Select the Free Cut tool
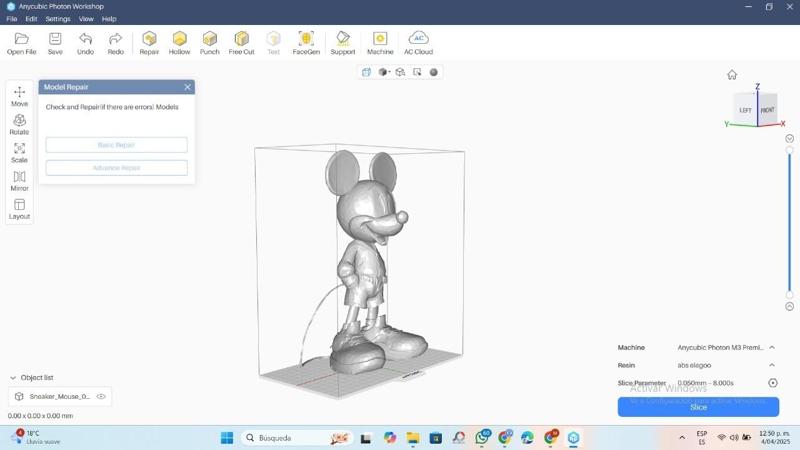This screenshot has width=800, height=450. pyautogui.click(x=241, y=43)
